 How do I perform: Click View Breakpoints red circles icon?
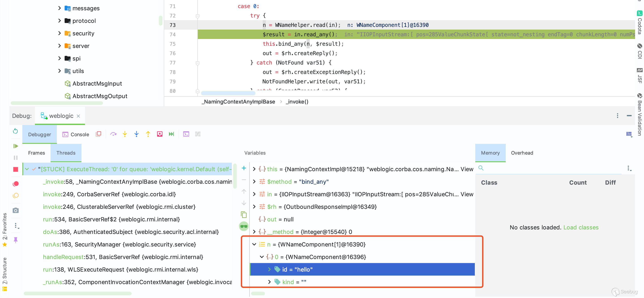[x=15, y=184]
